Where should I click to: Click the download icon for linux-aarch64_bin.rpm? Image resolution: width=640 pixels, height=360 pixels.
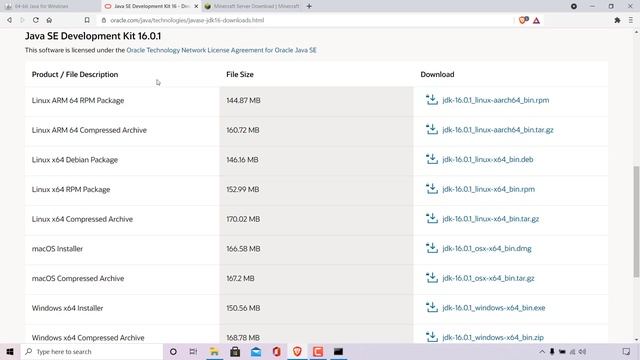coord(432,100)
